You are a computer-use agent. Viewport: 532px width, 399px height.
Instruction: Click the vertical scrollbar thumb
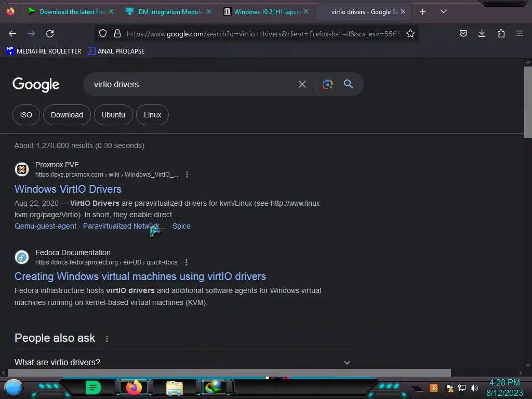point(528,102)
